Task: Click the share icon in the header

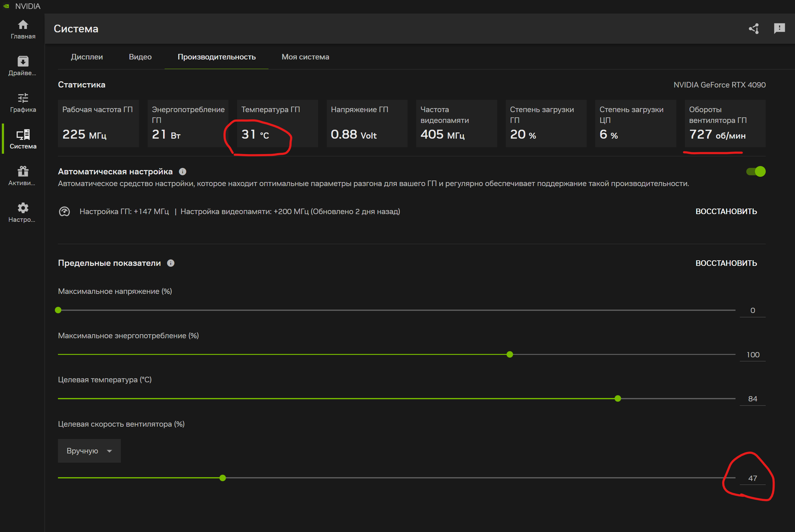Action: pyautogui.click(x=754, y=29)
